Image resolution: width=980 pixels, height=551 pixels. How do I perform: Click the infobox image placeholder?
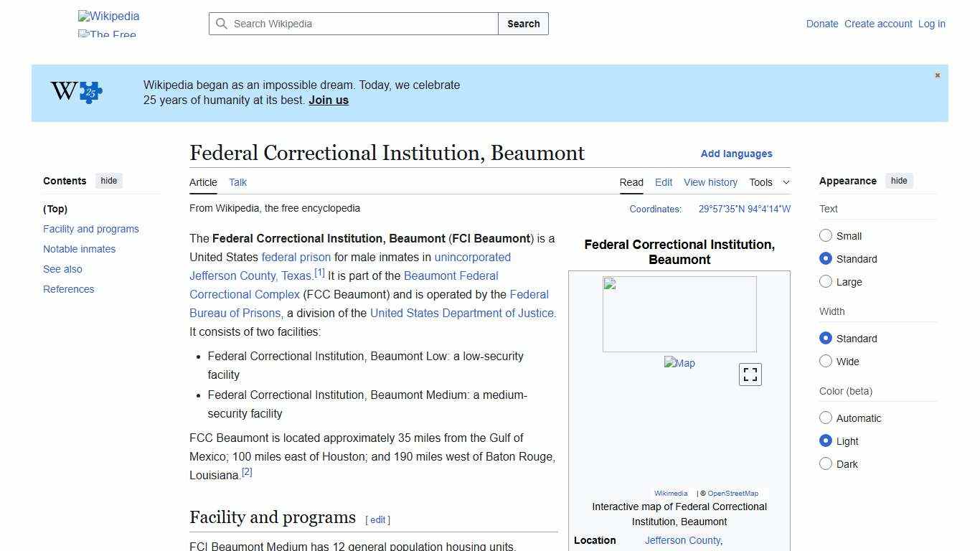pyautogui.click(x=679, y=314)
